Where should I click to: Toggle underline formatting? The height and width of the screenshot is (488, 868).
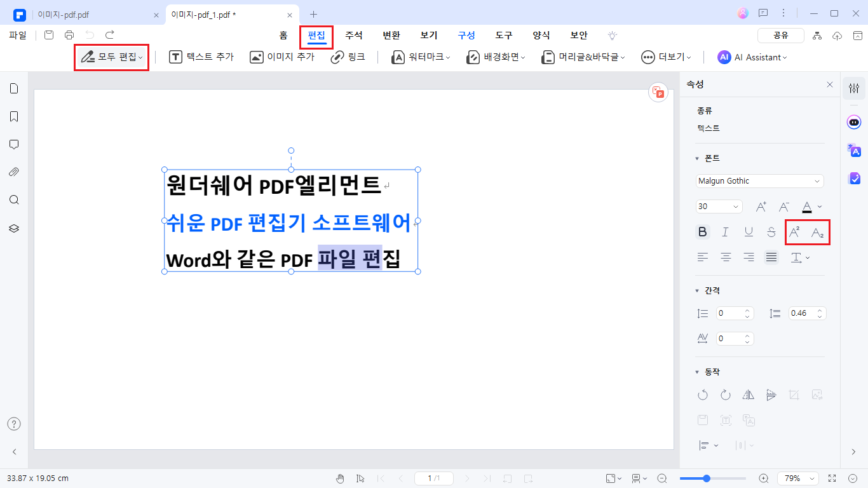click(749, 232)
